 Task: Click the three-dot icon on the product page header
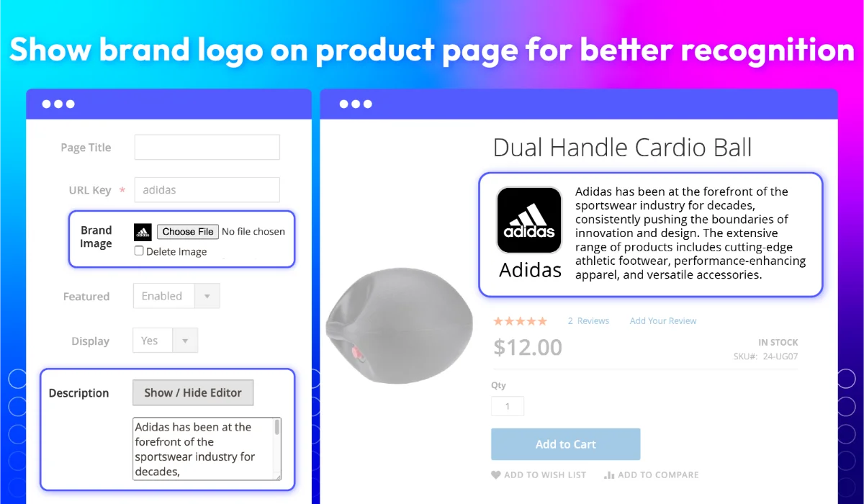click(x=356, y=104)
